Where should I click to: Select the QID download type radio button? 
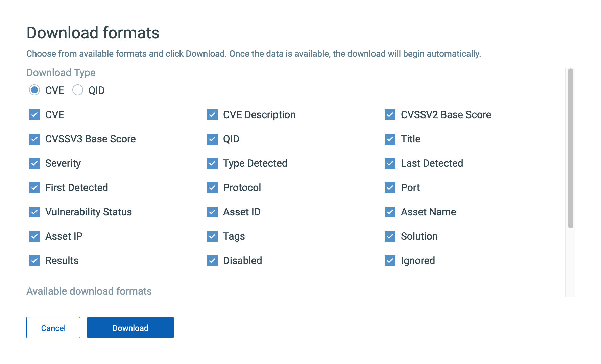coord(78,90)
